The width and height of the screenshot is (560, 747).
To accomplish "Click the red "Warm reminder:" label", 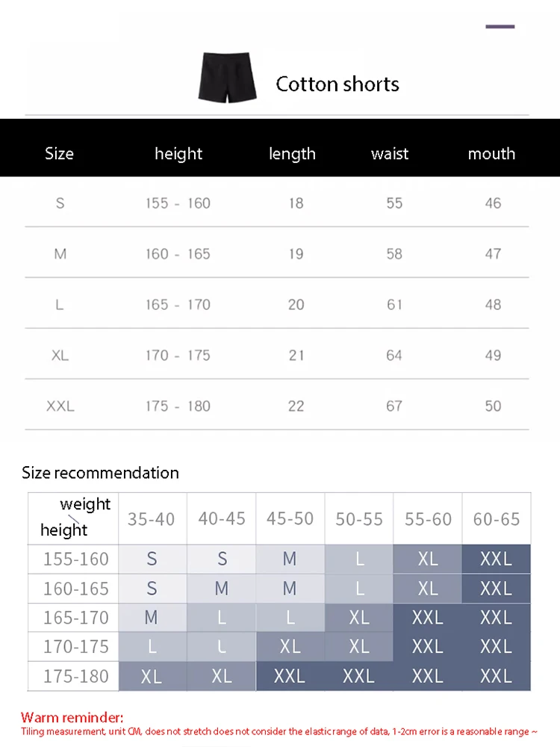I will pos(72,719).
